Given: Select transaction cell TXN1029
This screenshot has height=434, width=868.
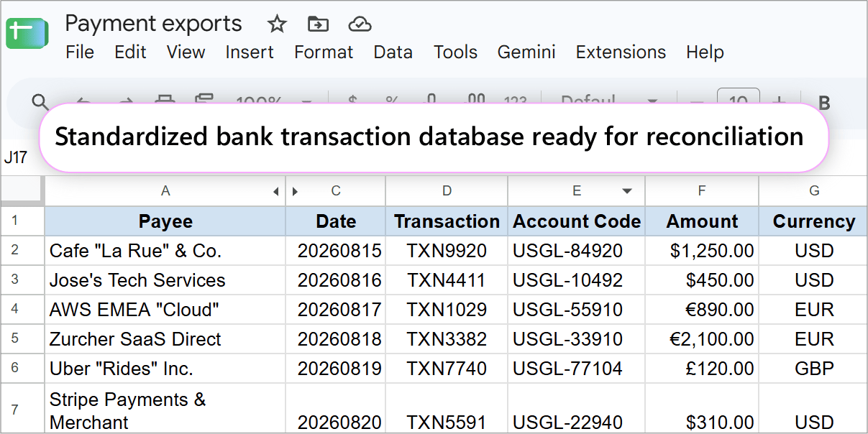Looking at the screenshot, I should pyautogui.click(x=447, y=310).
